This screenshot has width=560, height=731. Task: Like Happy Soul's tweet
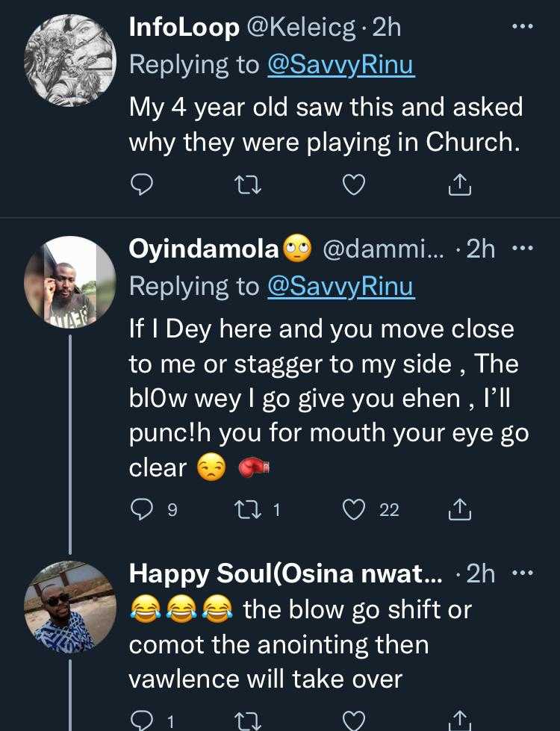[x=355, y=721]
